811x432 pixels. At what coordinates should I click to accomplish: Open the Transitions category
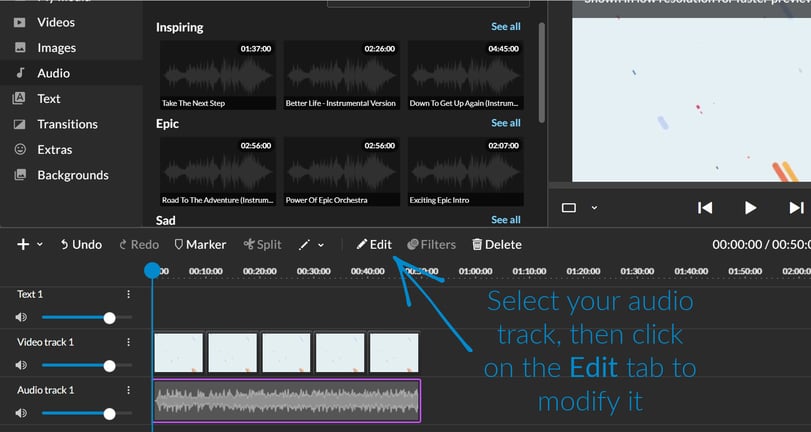[x=67, y=124]
